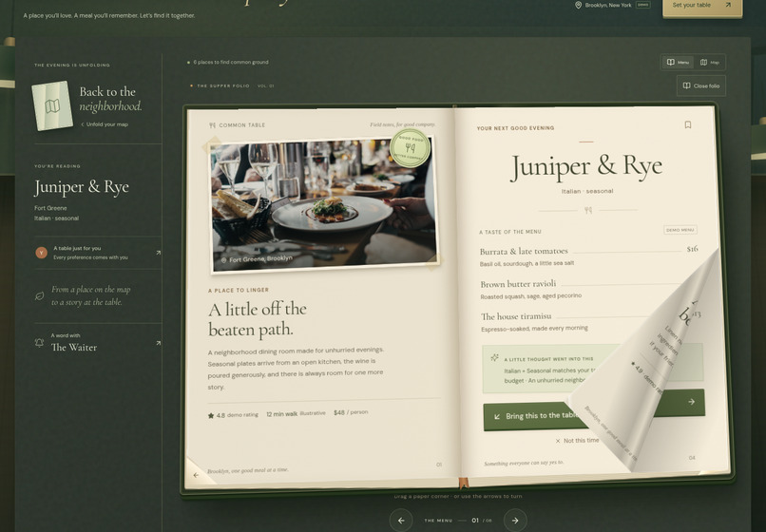Click the restaurant photo on left page
This screenshot has height=532, width=766.
pyautogui.click(x=324, y=204)
